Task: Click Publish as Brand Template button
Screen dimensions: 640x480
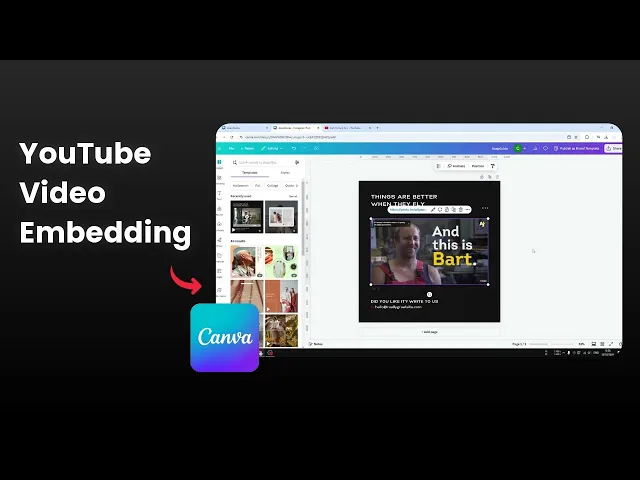Action: point(576,149)
